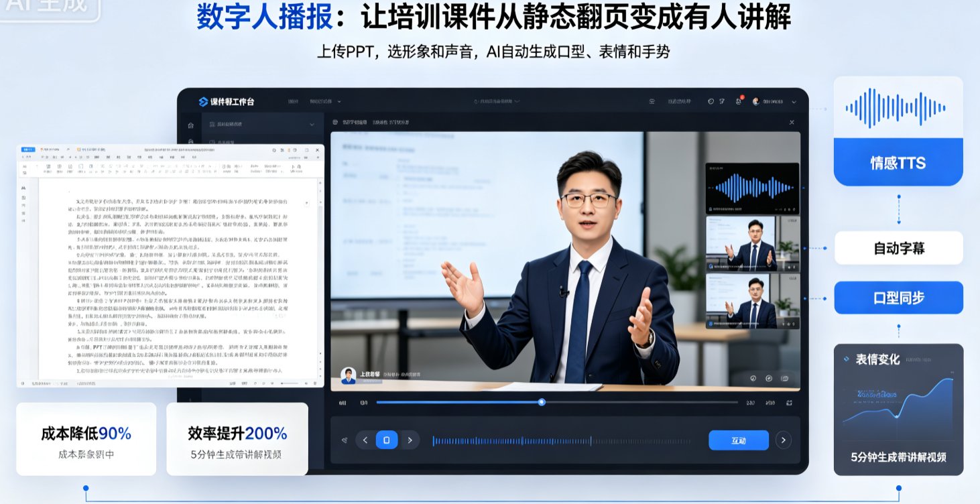Click the fullscreen icon on video bottom-right
The height and width of the screenshot is (504, 980).
(x=785, y=378)
